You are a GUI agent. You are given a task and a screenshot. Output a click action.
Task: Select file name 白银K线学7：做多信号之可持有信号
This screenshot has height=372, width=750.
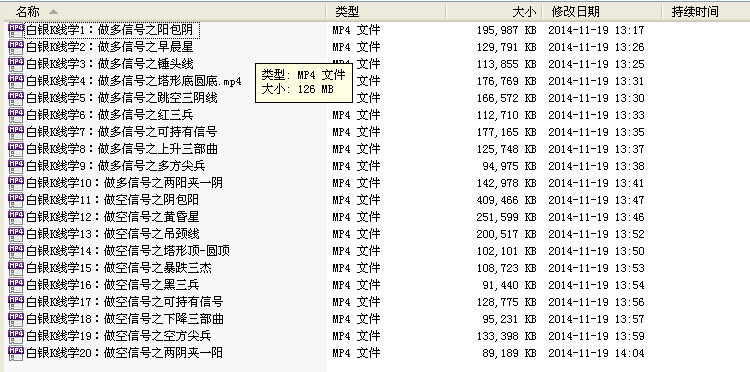[x=121, y=132]
